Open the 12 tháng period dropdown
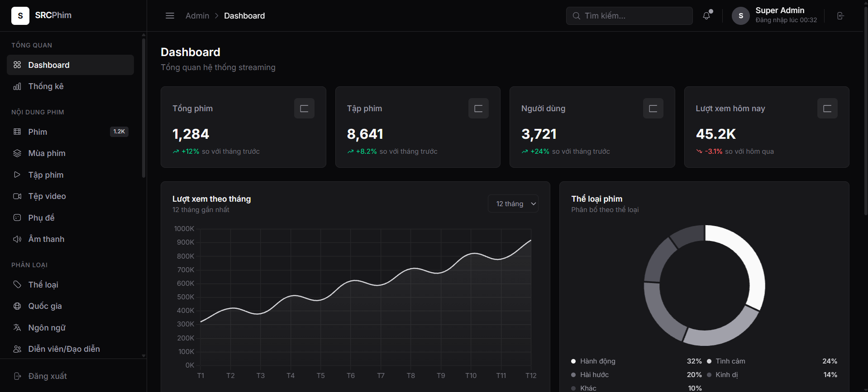The width and height of the screenshot is (868, 392). coord(513,204)
